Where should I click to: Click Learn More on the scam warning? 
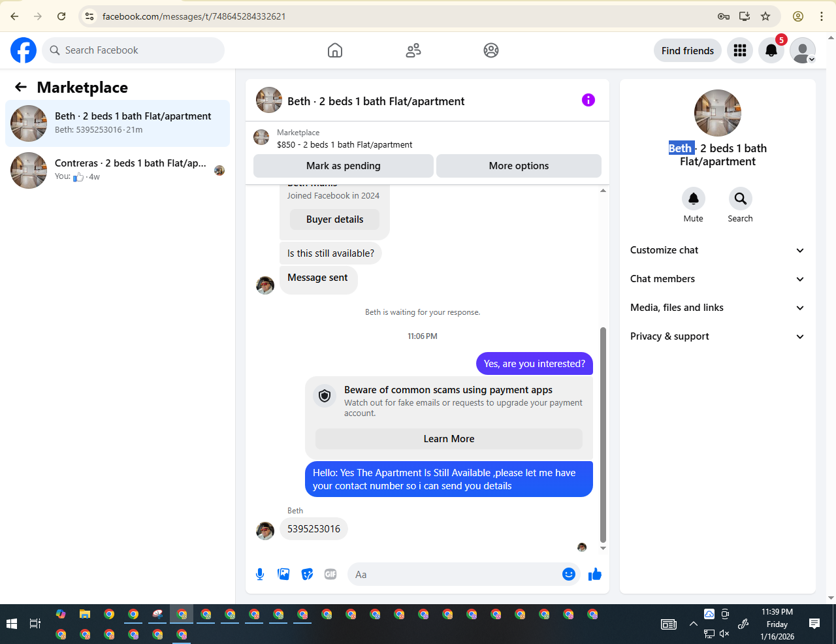point(449,439)
